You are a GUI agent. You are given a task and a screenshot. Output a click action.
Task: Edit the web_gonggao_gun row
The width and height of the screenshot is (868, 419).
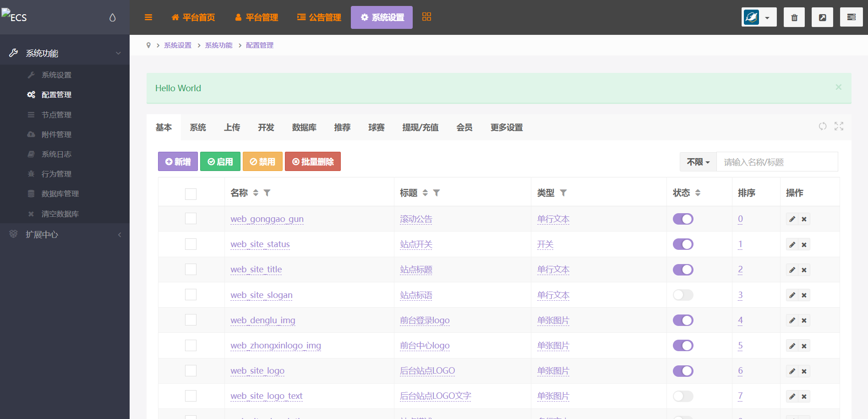pyautogui.click(x=792, y=219)
